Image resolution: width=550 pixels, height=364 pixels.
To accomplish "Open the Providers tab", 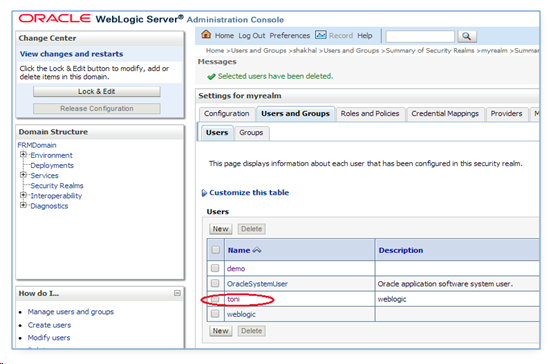I will [x=506, y=114].
